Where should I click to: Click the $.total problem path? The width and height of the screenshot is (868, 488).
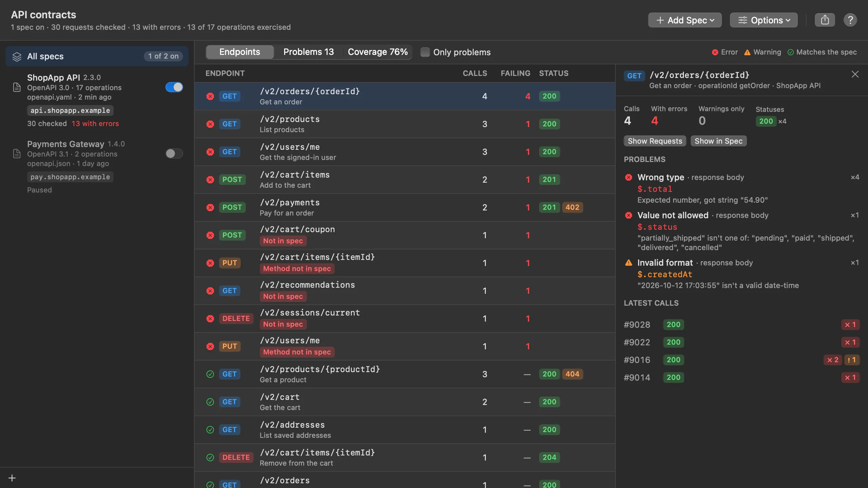pyautogui.click(x=655, y=189)
